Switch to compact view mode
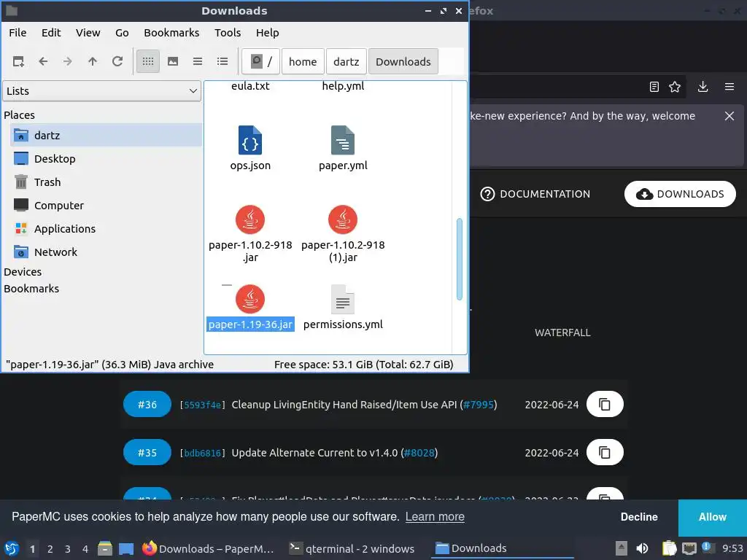This screenshot has width=747, height=560. click(198, 61)
